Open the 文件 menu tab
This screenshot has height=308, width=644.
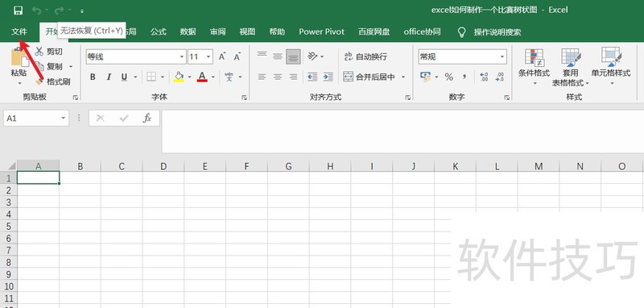click(19, 31)
